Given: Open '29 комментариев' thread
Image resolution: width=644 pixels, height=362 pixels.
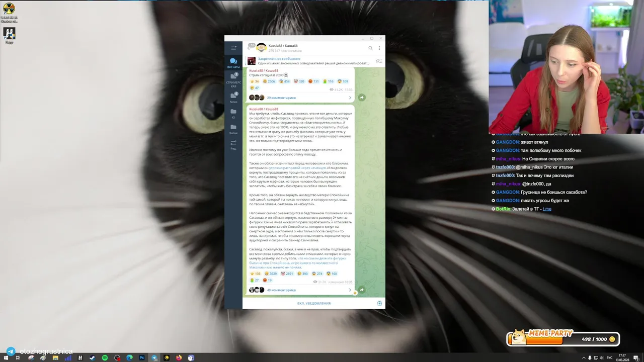Looking at the screenshot, I should click(x=281, y=98).
